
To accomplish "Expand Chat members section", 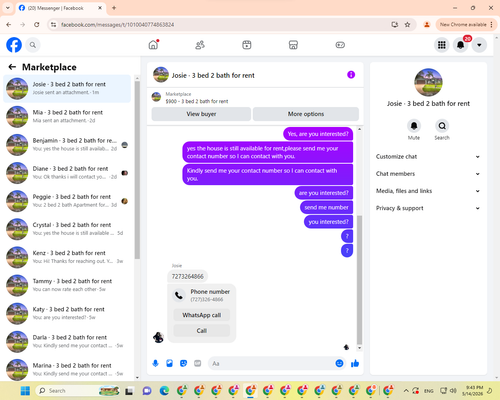I will pyautogui.click(x=428, y=174).
